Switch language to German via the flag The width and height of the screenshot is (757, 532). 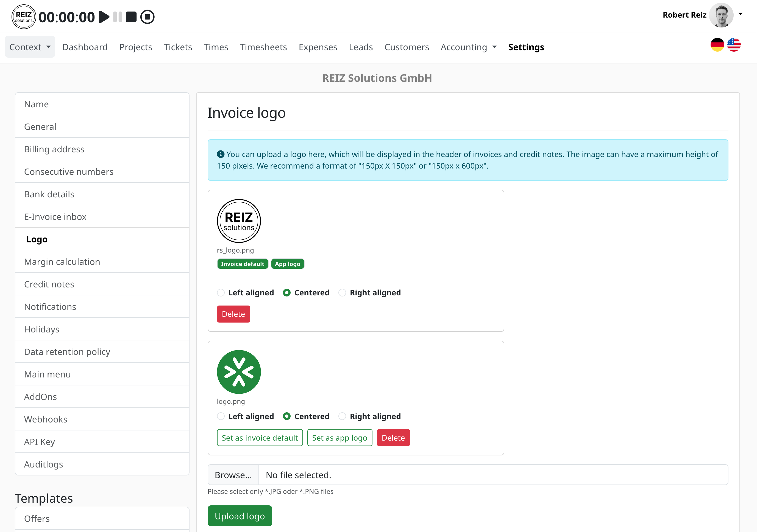(717, 45)
